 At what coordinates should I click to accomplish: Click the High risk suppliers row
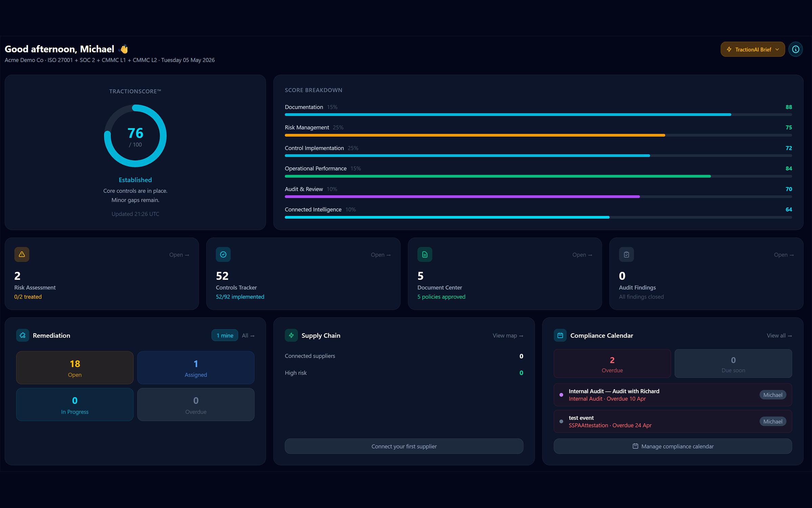click(x=404, y=373)
